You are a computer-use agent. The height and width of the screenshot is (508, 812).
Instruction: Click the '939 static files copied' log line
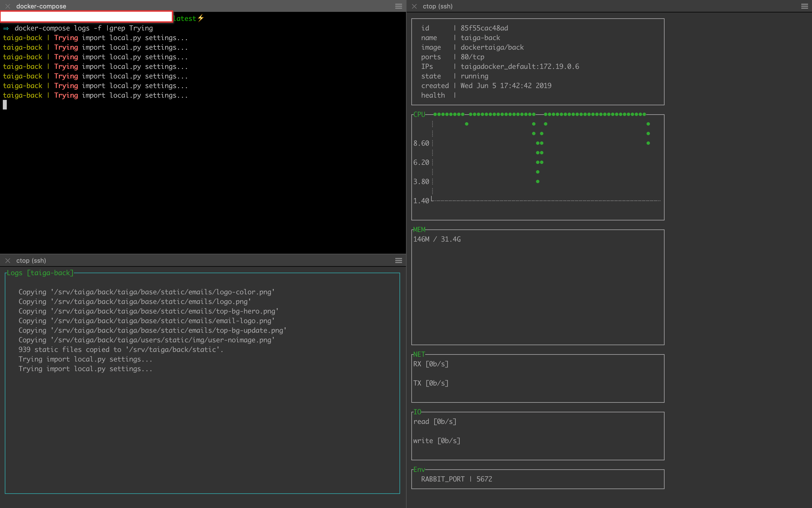click(x=121, y=349)
